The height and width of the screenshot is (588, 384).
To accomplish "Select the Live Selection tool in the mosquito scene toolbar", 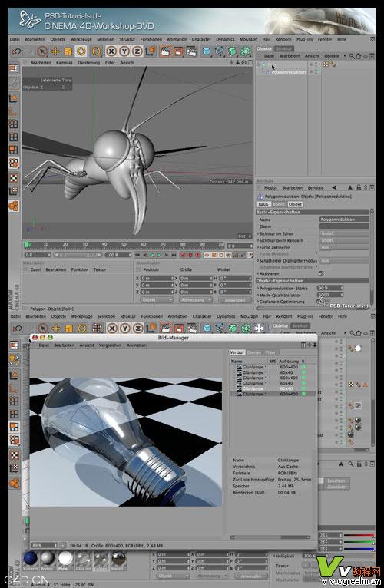I will pyautogui.click(x=42, y=51).
